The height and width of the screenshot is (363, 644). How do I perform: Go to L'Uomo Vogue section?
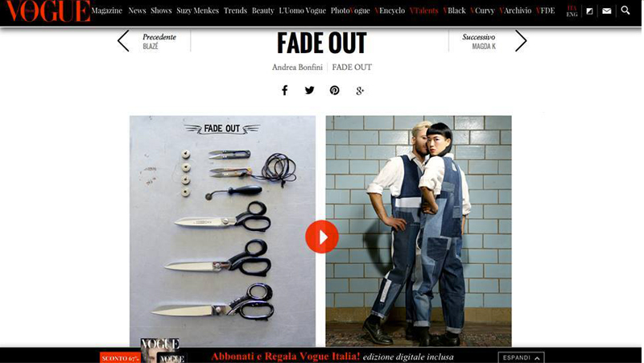coord(303,10)
